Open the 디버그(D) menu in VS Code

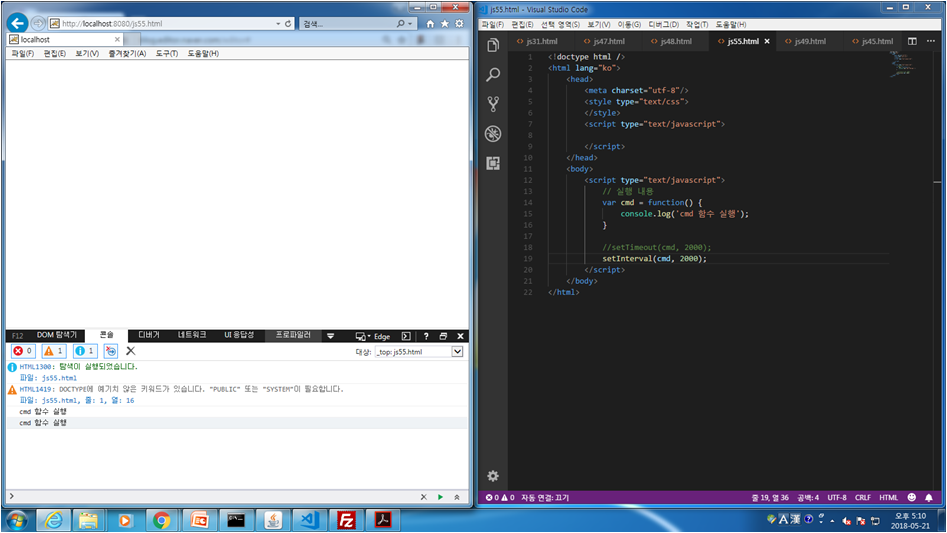coord(663,24)
